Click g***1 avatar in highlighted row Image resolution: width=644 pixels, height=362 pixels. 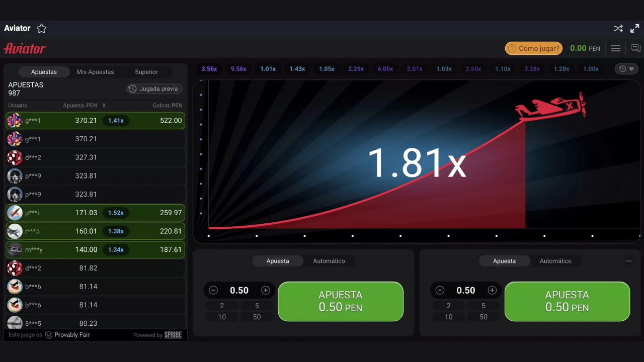pos(15,121)
